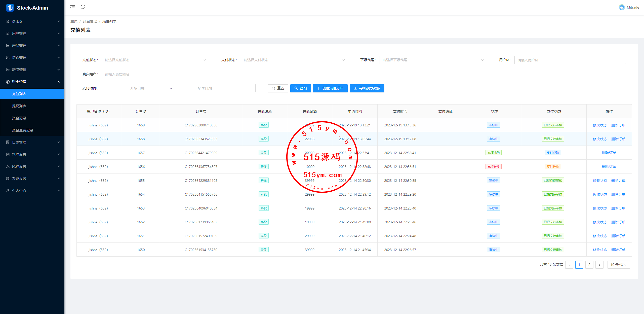
Task: Open 资金记录 in the sidebar
Action: [19, 118]
